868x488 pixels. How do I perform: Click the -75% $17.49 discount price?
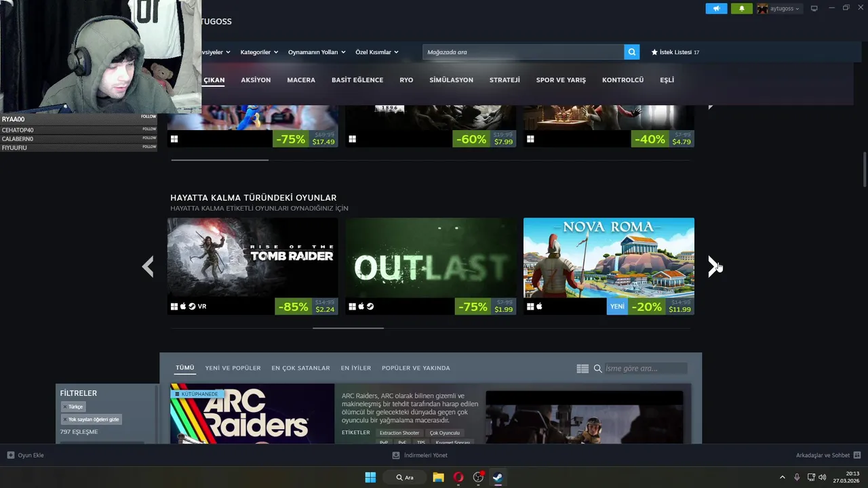point(306,139)
